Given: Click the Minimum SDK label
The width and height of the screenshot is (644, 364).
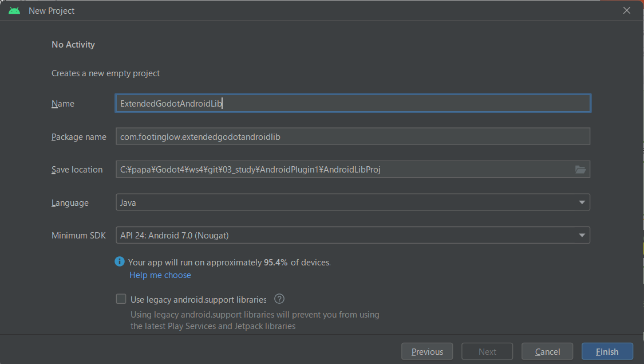Looking at the screenshot, I should tap(78, 236).
